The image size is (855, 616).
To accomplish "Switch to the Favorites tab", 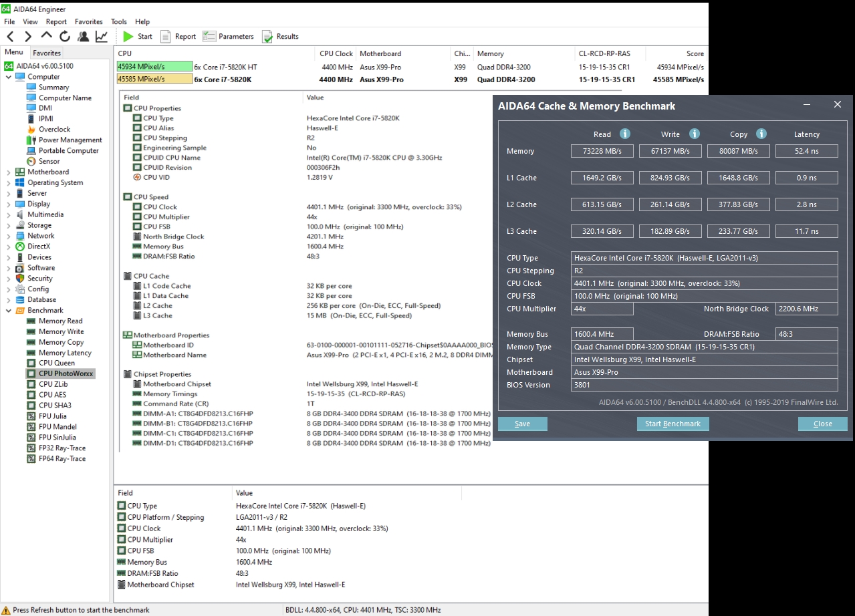I will [x=47, y=53].
